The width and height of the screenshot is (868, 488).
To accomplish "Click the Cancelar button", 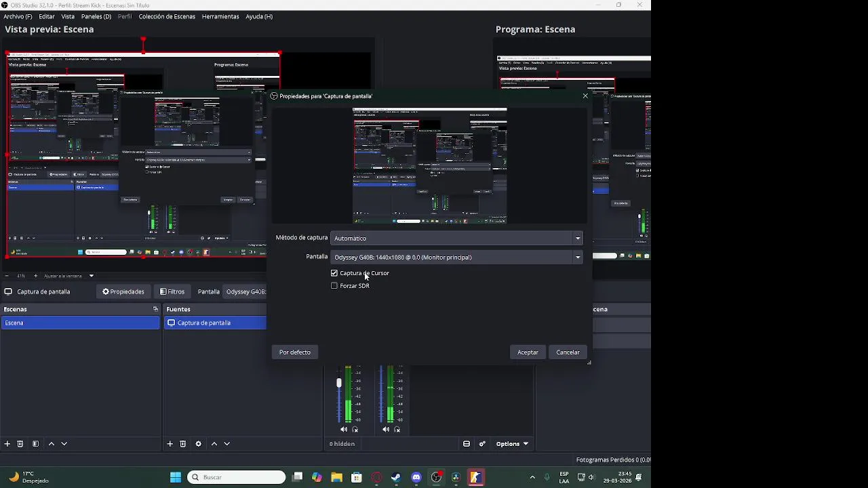I will point(568,352).
